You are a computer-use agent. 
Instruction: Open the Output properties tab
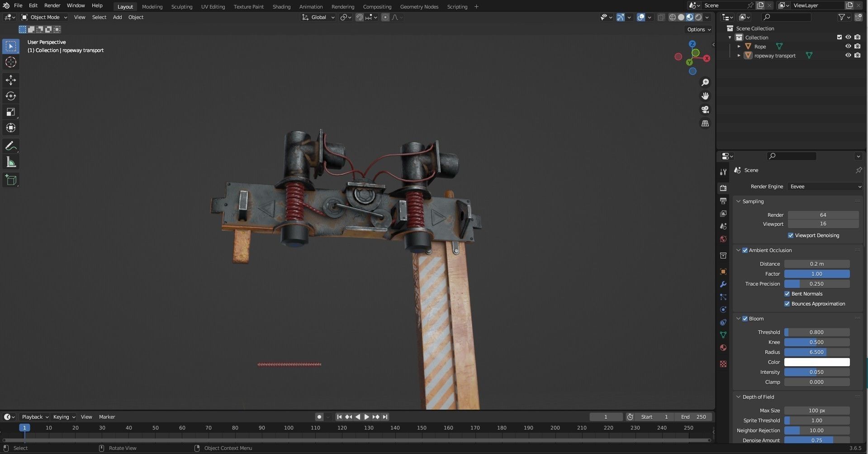click(723, 201)
